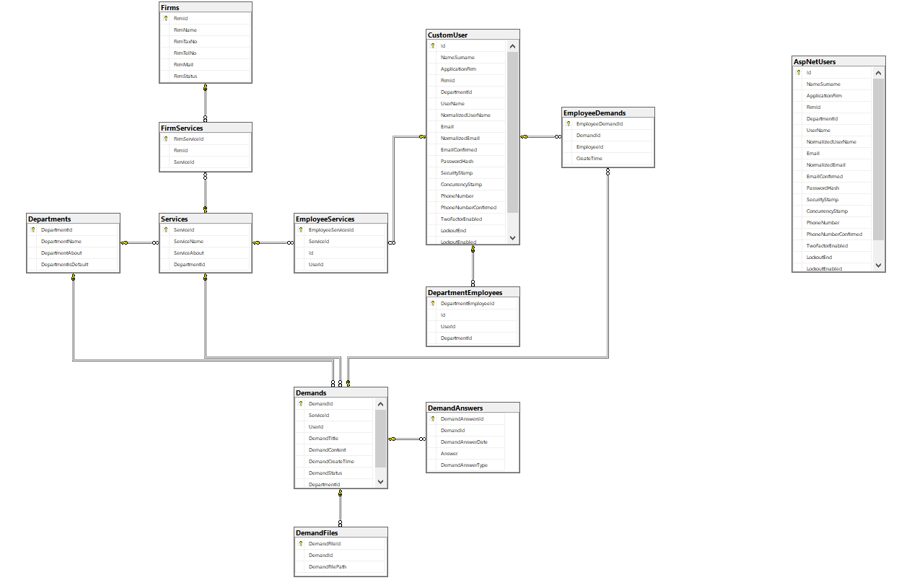Click the Departments table title bar

click(73, 219)
